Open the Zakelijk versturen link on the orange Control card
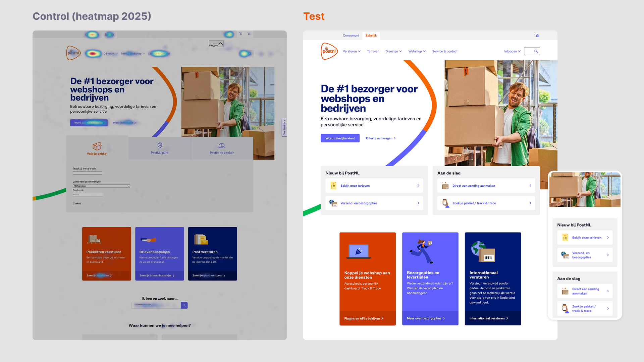This screenshot has height=362, width=644. click(x=99, y=276)
